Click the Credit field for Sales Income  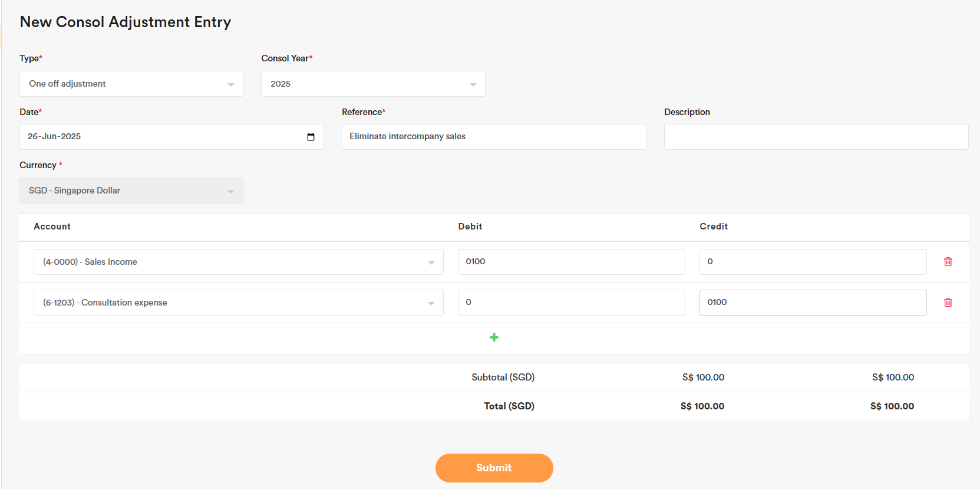(x=813, y=262)
